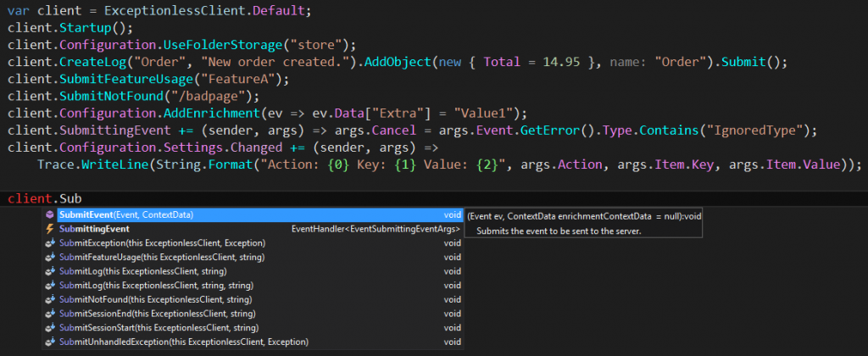This screenshot has width=868, height=356.
Task: Click 'WriteLine' method name
Action: click(114, 165)
